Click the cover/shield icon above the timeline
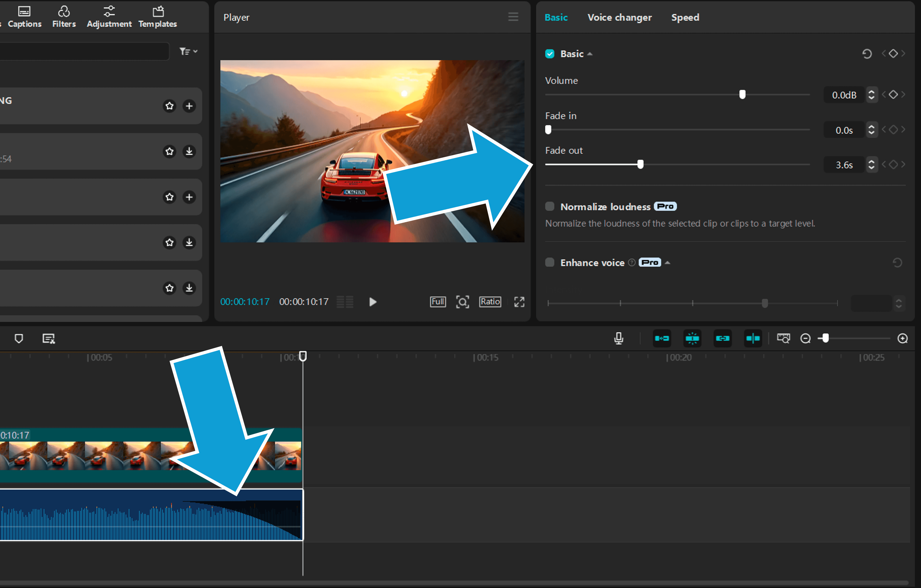Viewport: 921px width, 588px height. pyautogui.click(x=18, y=338)
